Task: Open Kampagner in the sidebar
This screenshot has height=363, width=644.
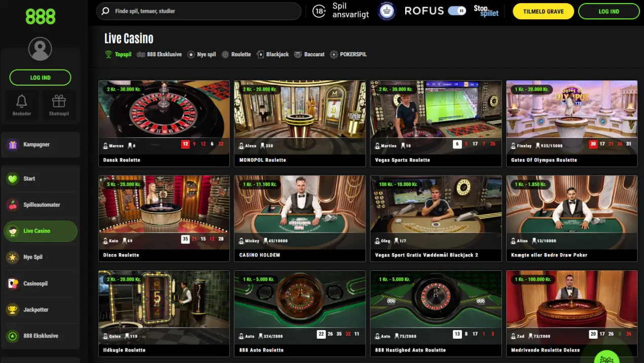Action: tap(41, 144)
